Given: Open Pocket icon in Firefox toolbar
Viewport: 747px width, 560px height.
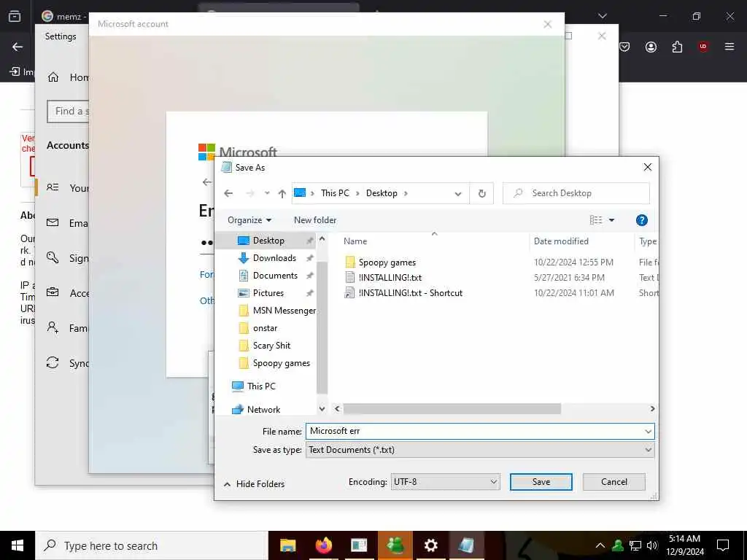Looking at the screenshot, I should click(x=624, y=47).
